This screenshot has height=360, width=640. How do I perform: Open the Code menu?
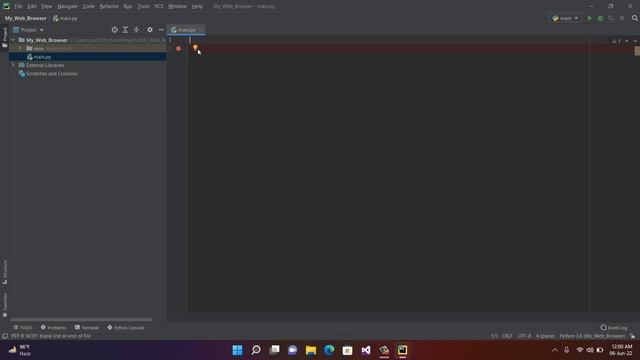point(89,7)
